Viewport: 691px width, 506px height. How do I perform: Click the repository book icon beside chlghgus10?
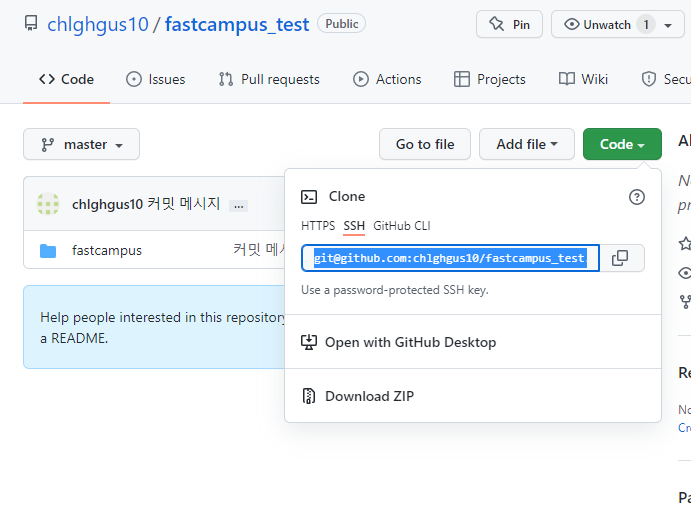(30, 24)
